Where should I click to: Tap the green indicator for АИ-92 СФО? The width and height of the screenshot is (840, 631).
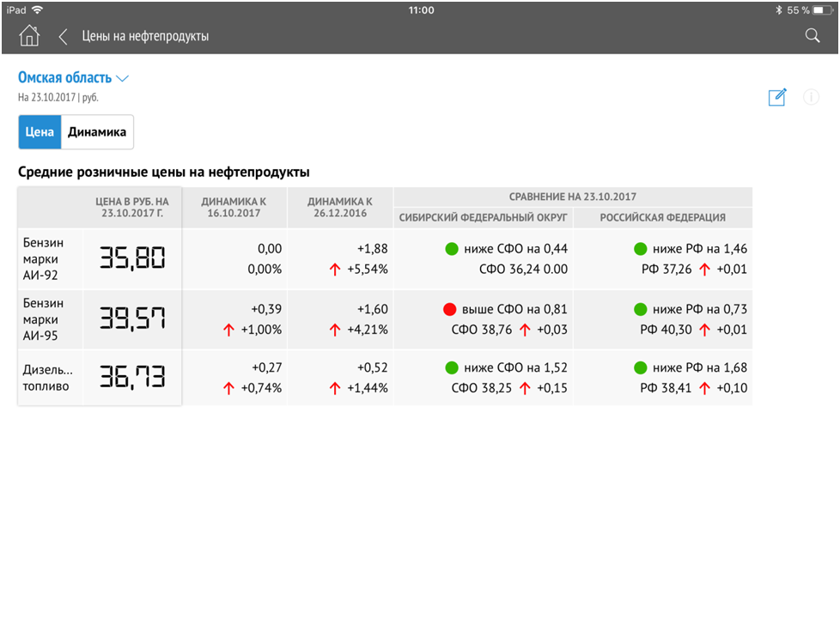tap(452, 249)
